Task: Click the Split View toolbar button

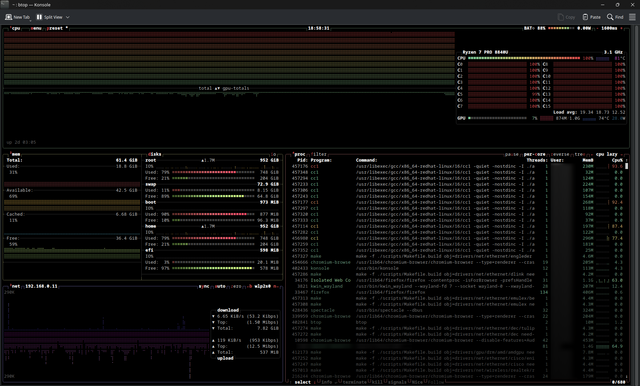Action: (x=49, y=17)
